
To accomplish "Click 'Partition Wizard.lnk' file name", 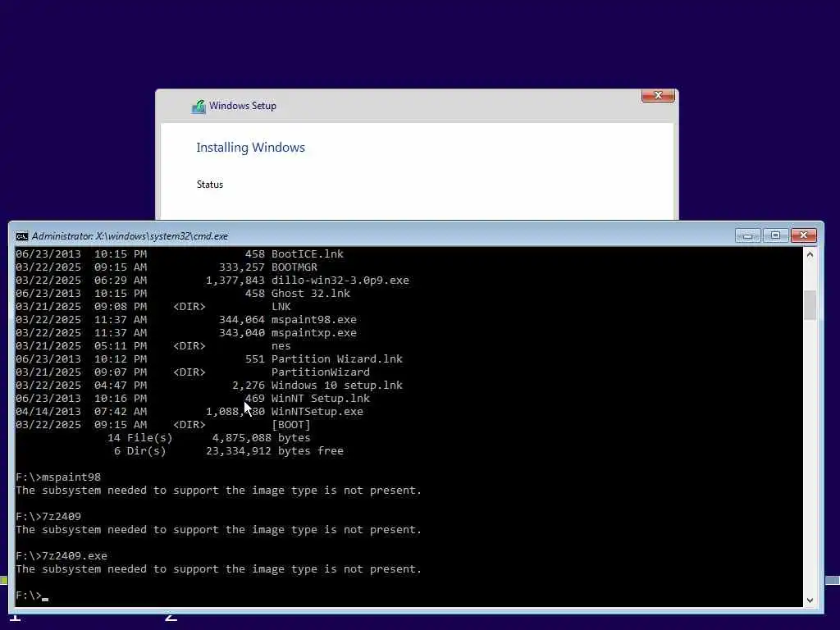I will pos(337,359).
